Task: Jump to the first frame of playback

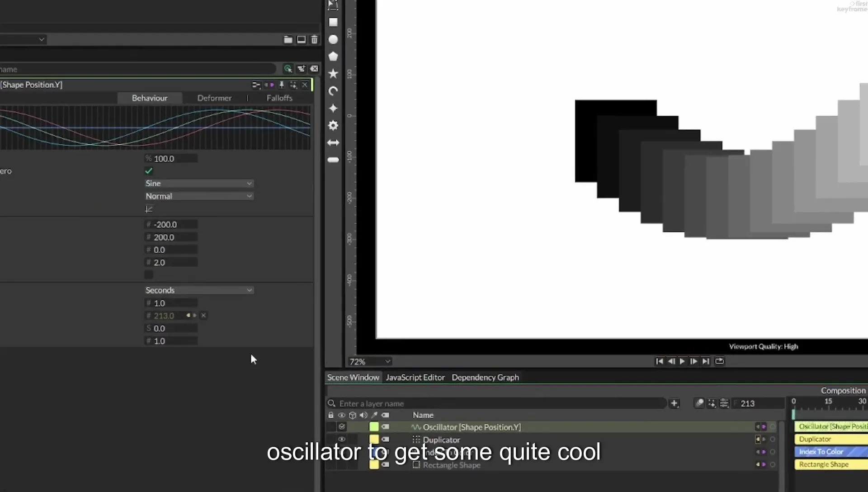Action: click(659, 361)
